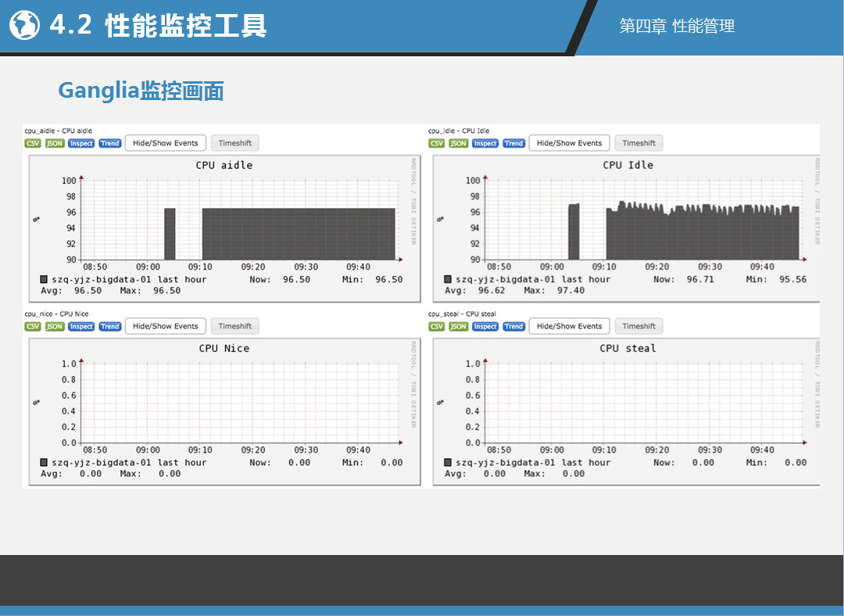Image resolution: width=844 pixels, height=616 pixels.
Task: Inspect the CPU Idle graph
Action: click(x=485, y=144)
